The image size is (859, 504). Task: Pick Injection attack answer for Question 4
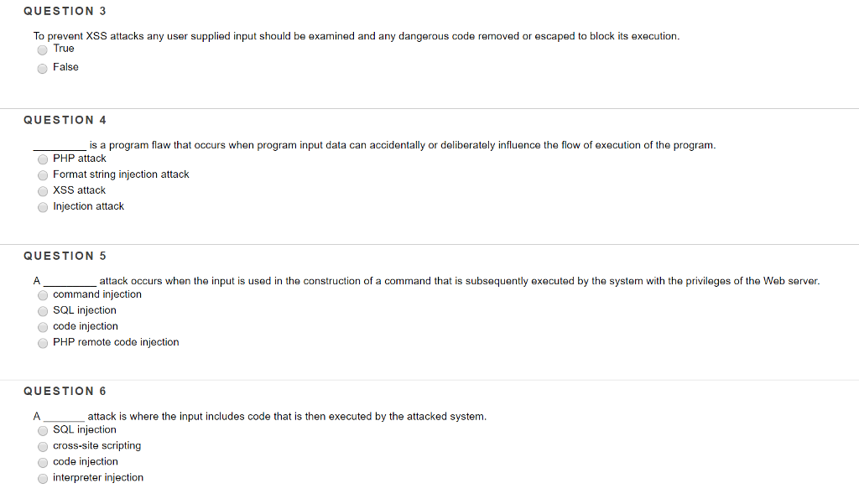tap(42, 207)
